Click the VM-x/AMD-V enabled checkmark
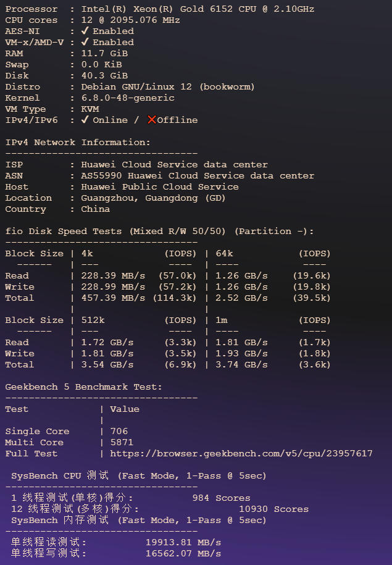The width and height of the screenshot is (392, 565). [x=85, y=42]
